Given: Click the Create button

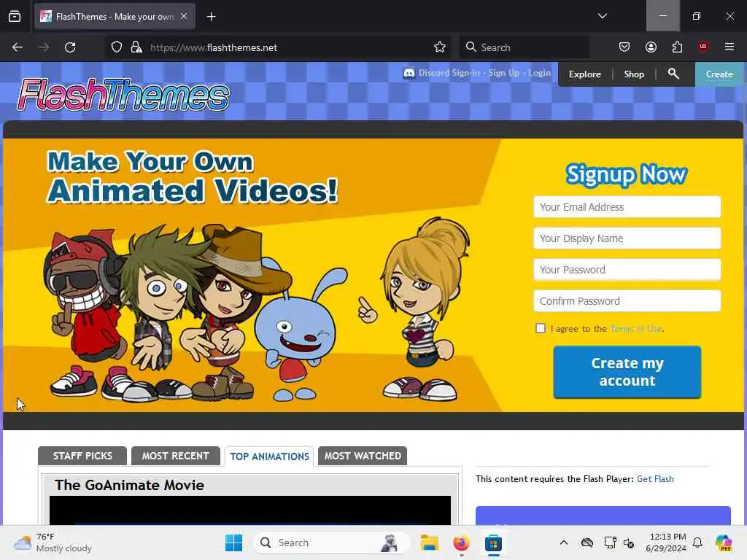Looking at the screenshot, I should [x=719, y=74].
